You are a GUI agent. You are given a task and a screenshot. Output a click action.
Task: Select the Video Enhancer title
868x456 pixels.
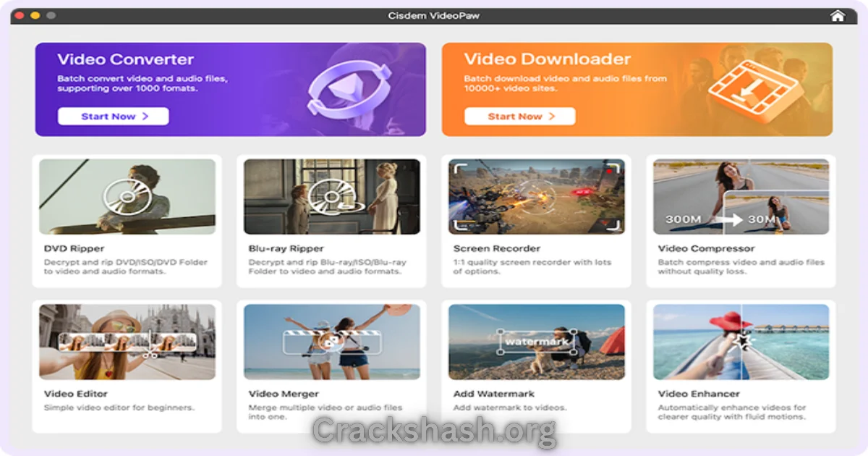[699, 394]
